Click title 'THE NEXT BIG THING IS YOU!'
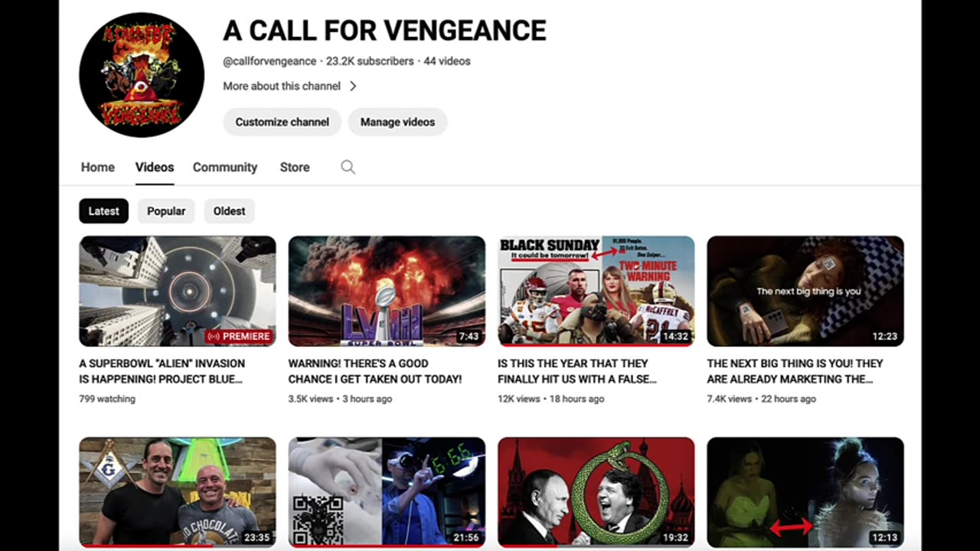The width and height of the screenshot is (980, 551). point(795,371)
